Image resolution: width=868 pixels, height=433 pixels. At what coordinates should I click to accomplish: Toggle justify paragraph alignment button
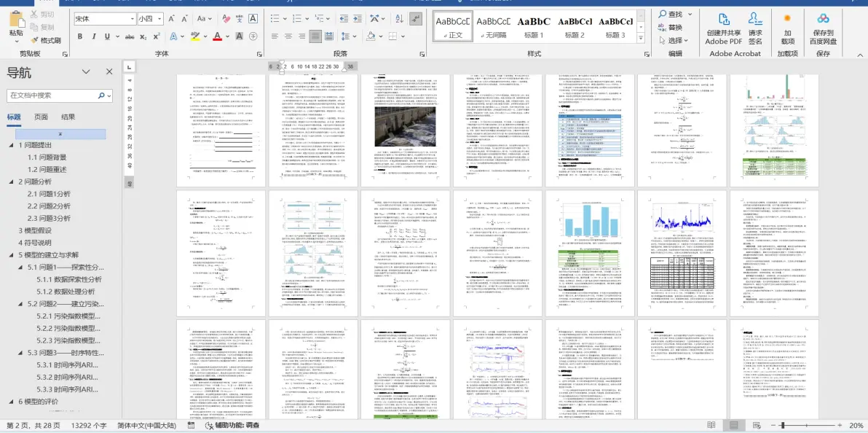coord(315,36)
